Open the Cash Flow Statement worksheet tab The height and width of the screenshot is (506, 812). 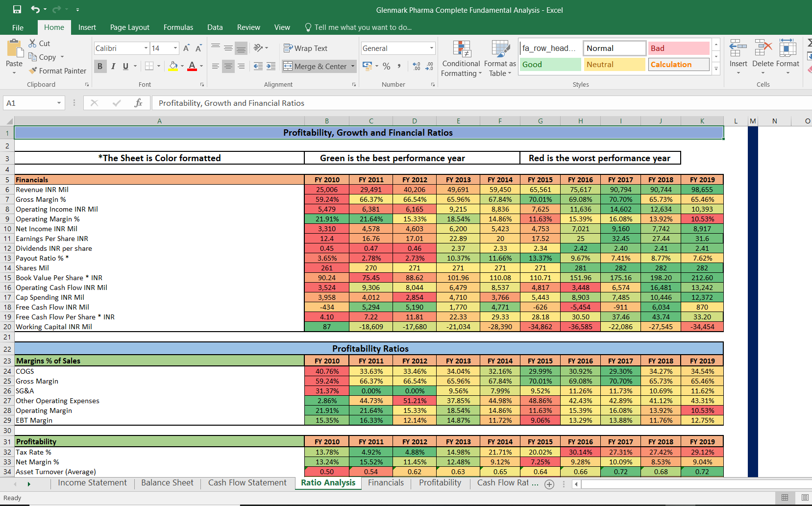(x=247, y=483)
